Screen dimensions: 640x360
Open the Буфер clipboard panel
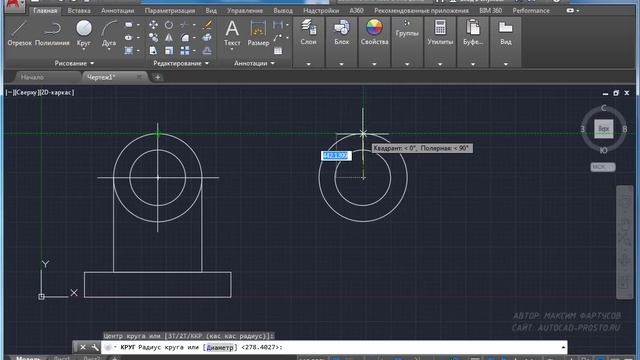(473, 32)
